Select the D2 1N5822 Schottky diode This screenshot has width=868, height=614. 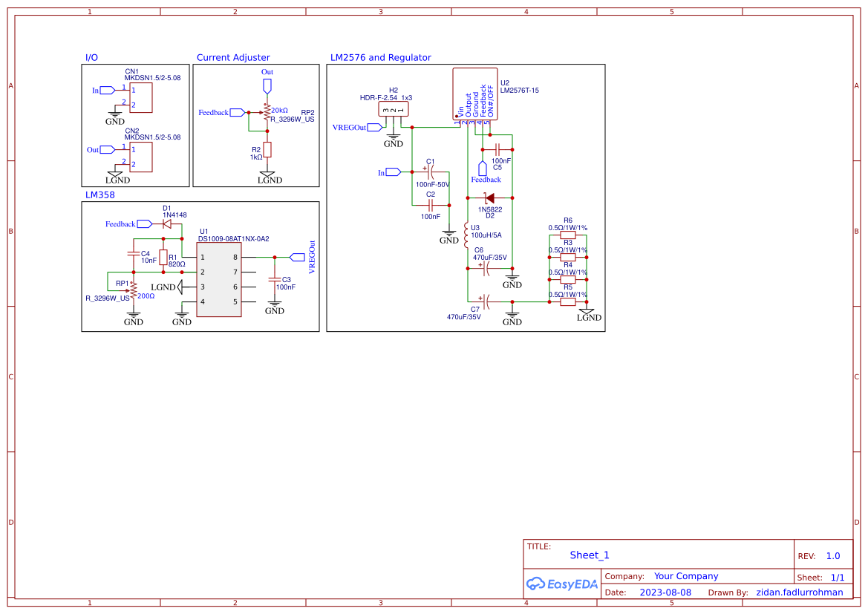click(x=490, y=198)
